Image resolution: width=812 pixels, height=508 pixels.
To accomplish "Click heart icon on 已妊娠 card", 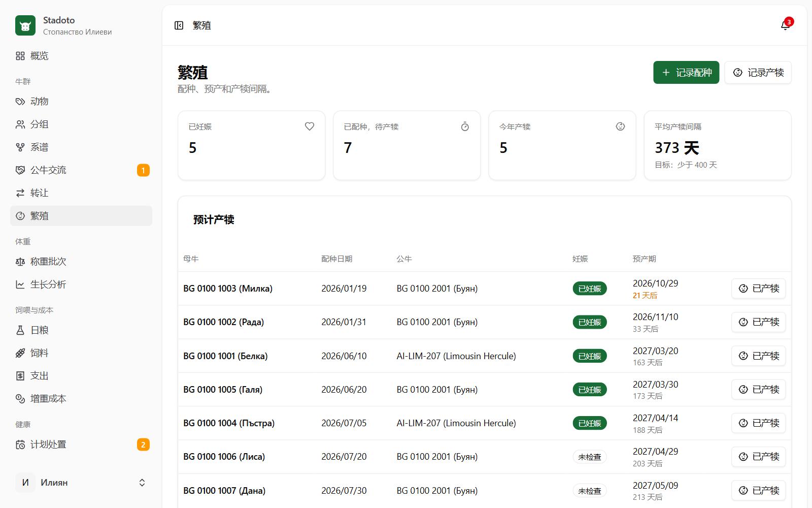I will tap(310, 126).
